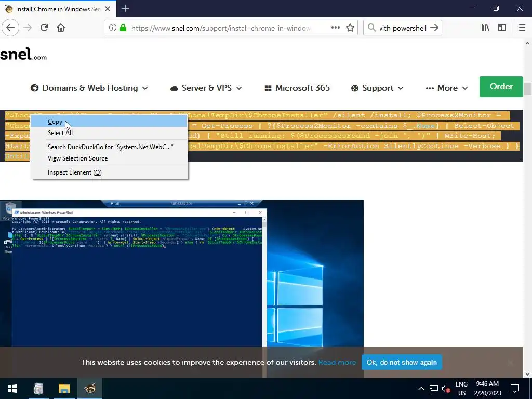Click the page vertical scrollbar thumb

point(527,89)
